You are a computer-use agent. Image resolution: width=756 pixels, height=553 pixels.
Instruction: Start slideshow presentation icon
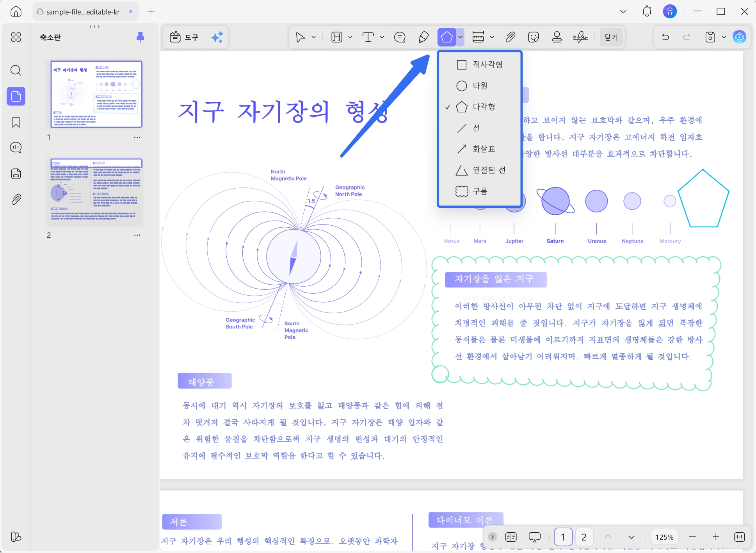click(x=534, y=537)
